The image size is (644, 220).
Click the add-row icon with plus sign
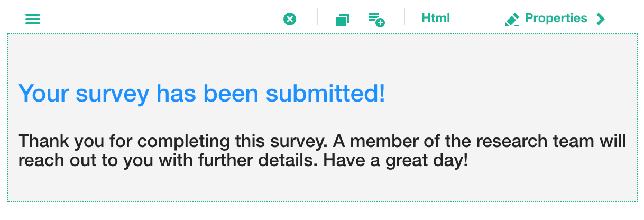pos(376,20)
